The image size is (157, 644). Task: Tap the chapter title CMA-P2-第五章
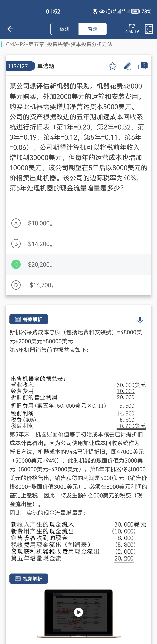(x=25, y=44)
